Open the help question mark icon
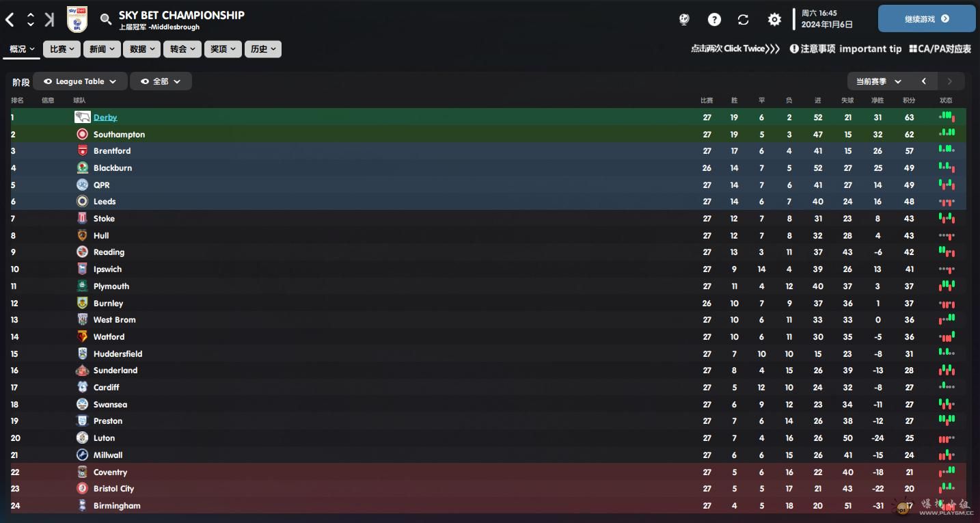The image size is (980, 523). pyautogui.click(x=714, y=20)
